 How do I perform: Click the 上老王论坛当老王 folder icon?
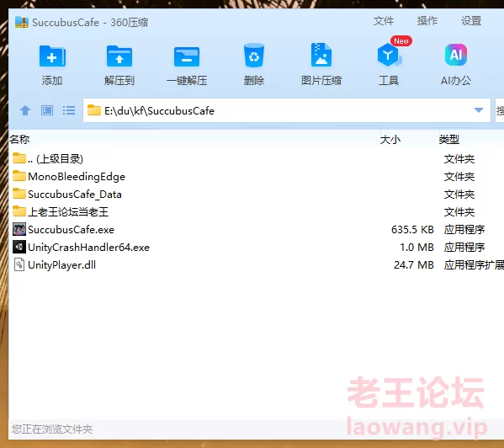(x=19, y=211)
